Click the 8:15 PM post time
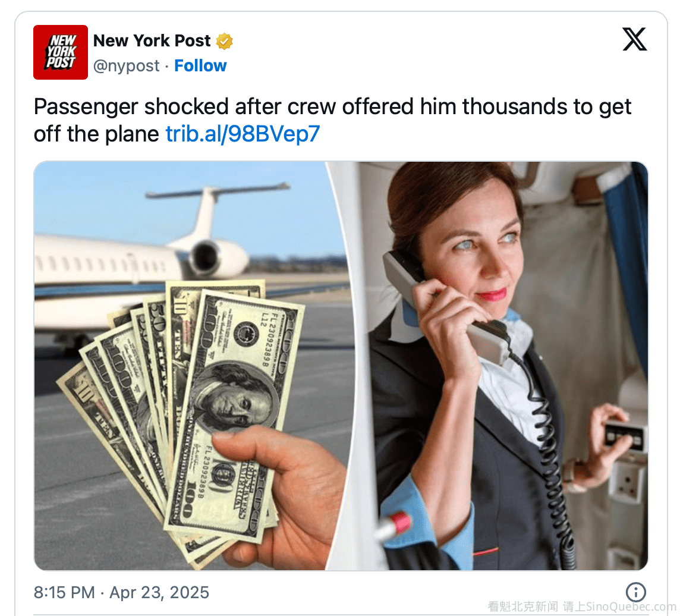Screen dimensions: 680x616 coord(64,592)
